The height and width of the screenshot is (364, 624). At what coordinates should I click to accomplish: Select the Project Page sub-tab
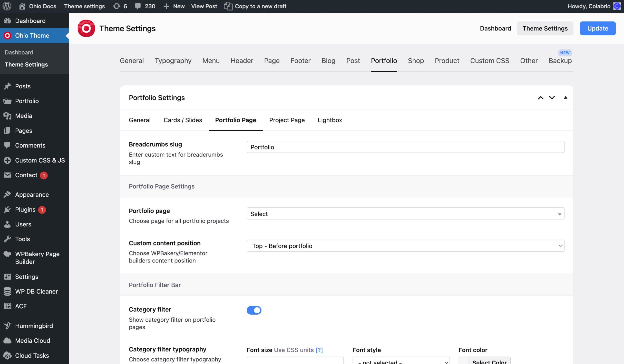pos(287,120)
